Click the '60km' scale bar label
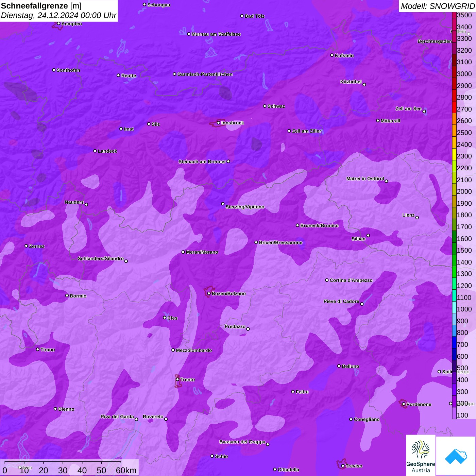This screenshot has width=476, height=476. 126,471
